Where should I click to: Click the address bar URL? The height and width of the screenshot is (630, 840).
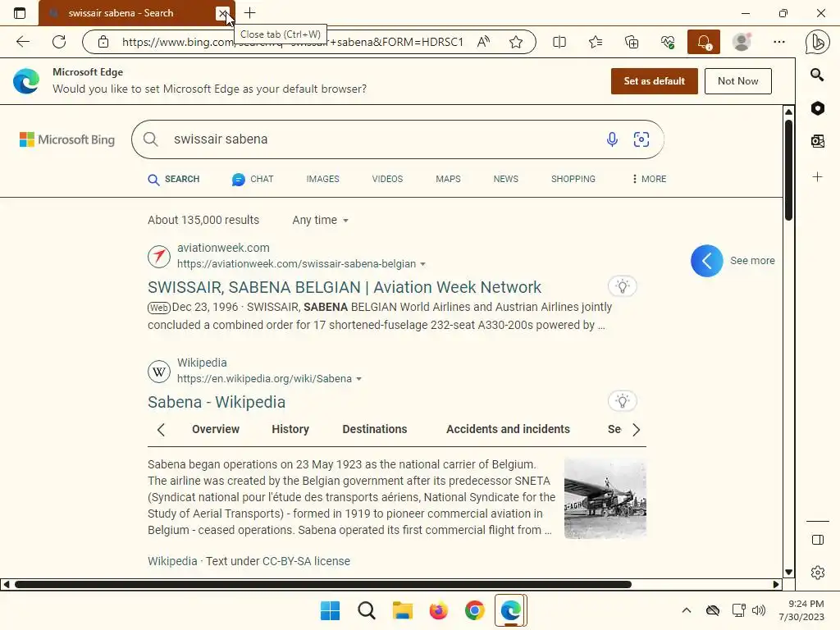pyautogui.click(x=293, y=42)
